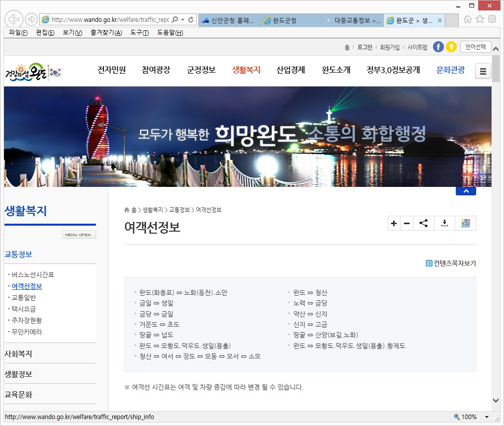Open the 도구(T) menu
This screenshot has height=426, width=504.
[x=140, y=32]
